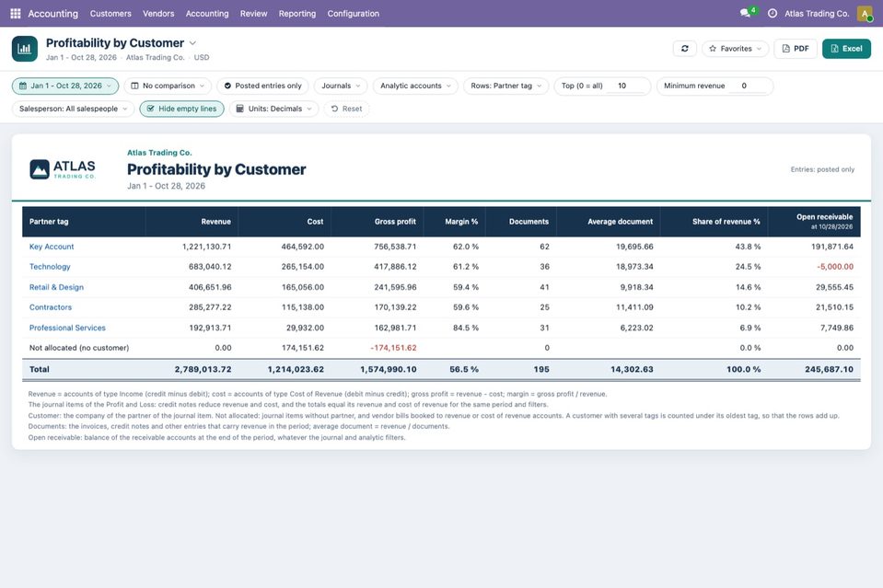This screenshot has width=883, height=588.
Task: Click Contractors cost 115,138.00
Action: click(302, 307)
